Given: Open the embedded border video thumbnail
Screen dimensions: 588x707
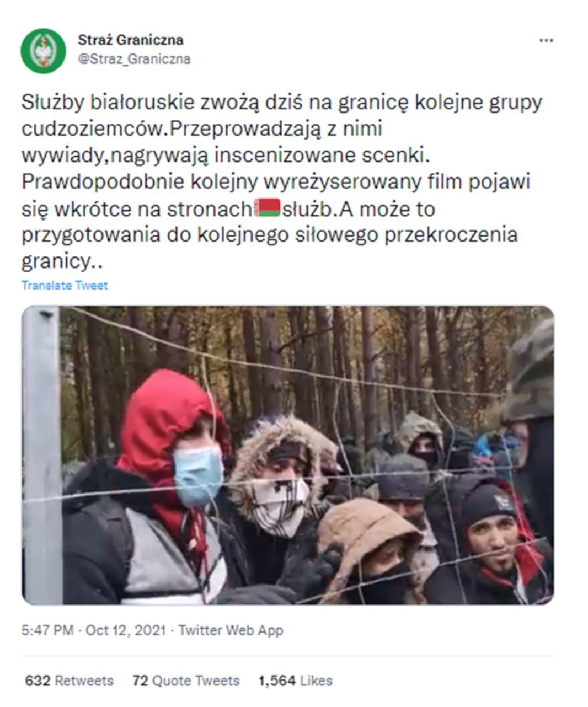Looking at the screenshot, I should coord(288,455).
